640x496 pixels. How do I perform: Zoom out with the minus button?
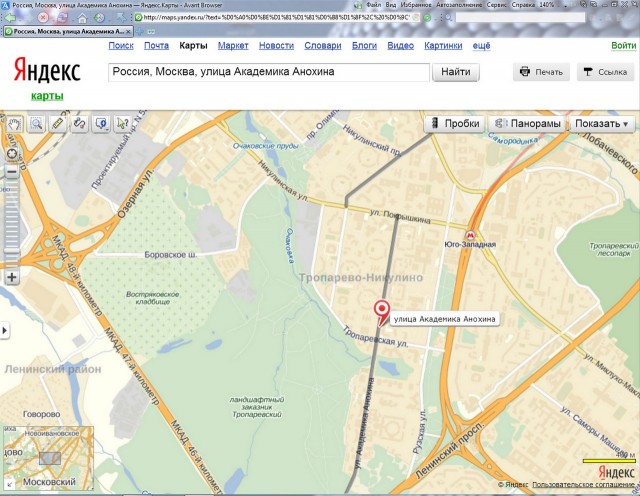(12, 172)
